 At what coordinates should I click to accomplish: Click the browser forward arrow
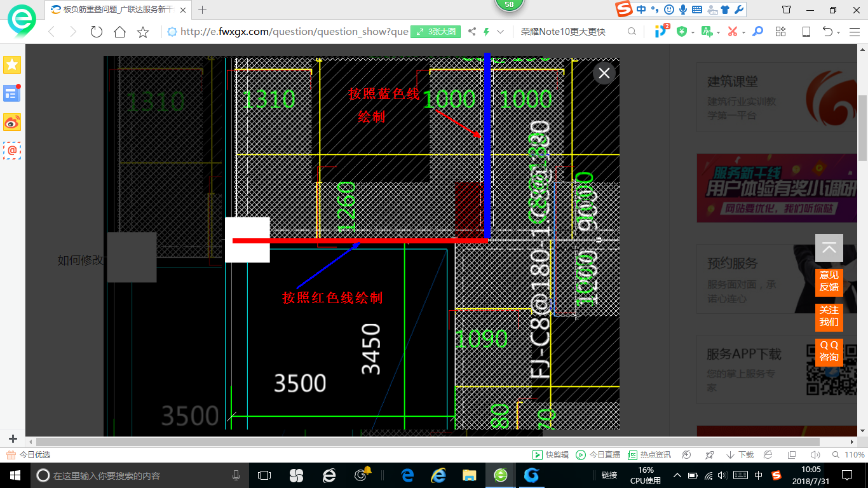[x=73, y=32]
